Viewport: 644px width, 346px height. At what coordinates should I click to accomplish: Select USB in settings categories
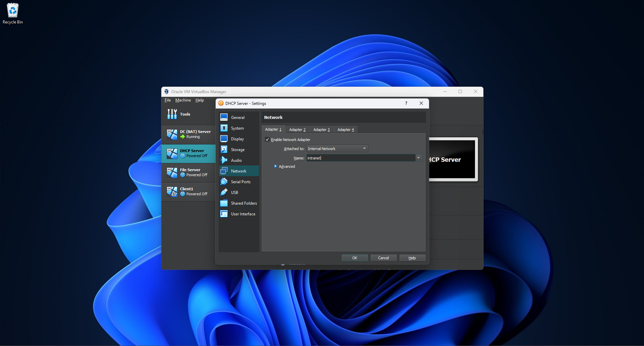click(239, 192)
